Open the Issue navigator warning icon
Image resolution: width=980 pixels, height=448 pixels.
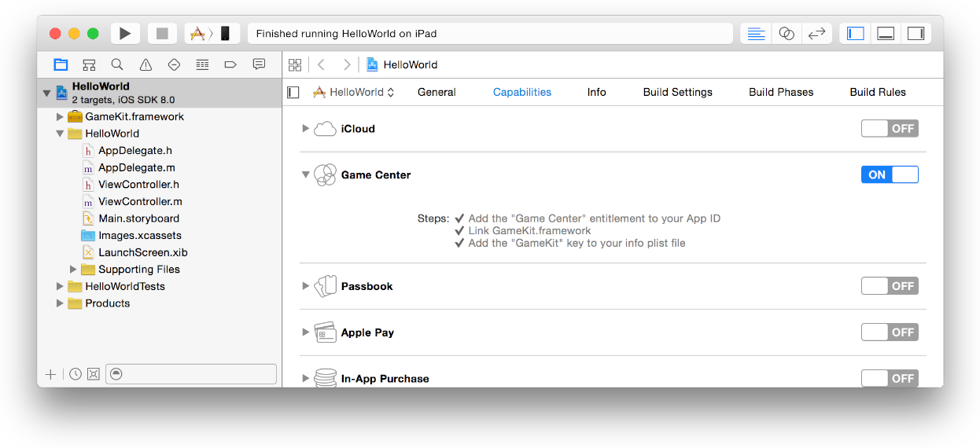tap(146, 64)
